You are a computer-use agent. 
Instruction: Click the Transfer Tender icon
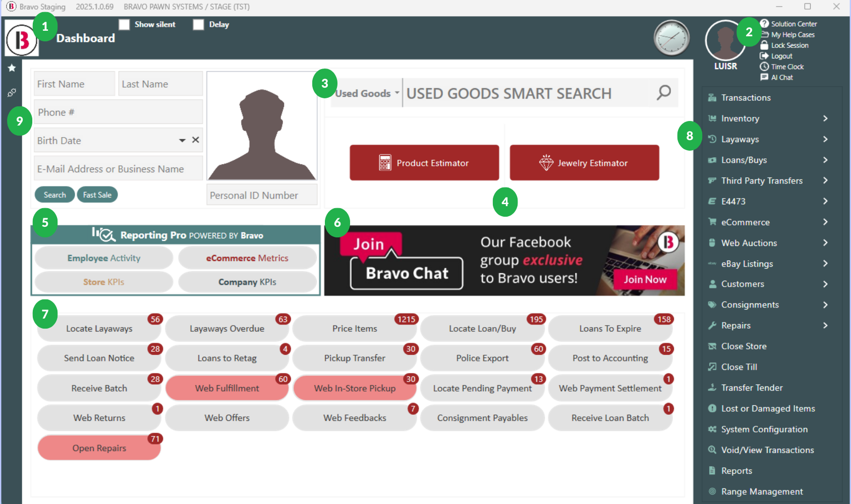click(712, 388)
